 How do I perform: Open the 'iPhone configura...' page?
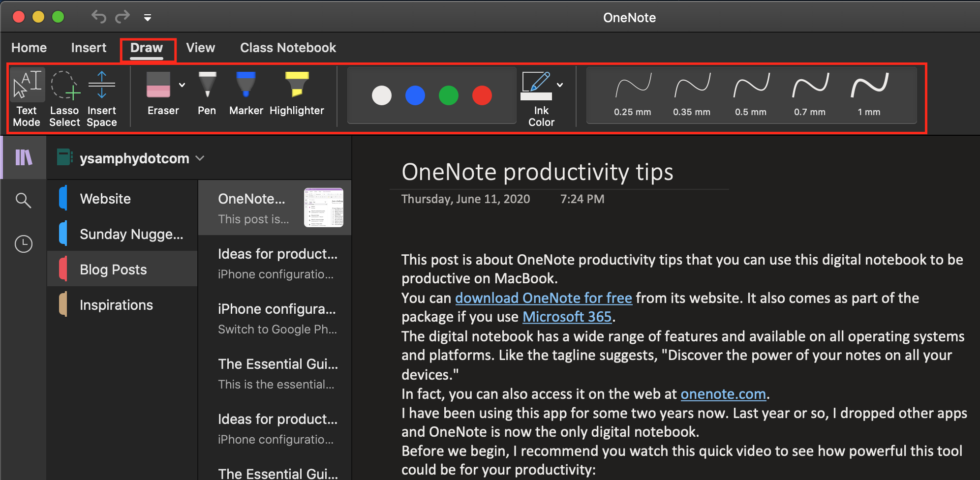(x=275, y=318)
